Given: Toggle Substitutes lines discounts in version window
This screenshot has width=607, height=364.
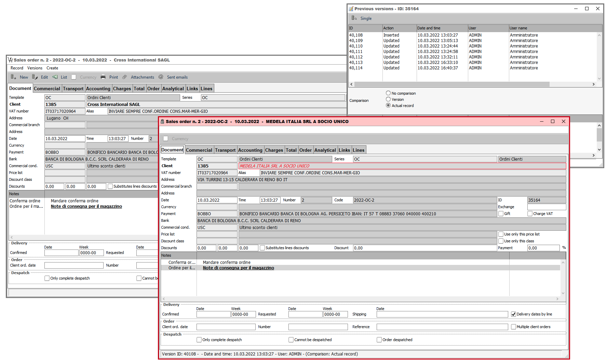Looking at the screenshot, I should point(262,248).
